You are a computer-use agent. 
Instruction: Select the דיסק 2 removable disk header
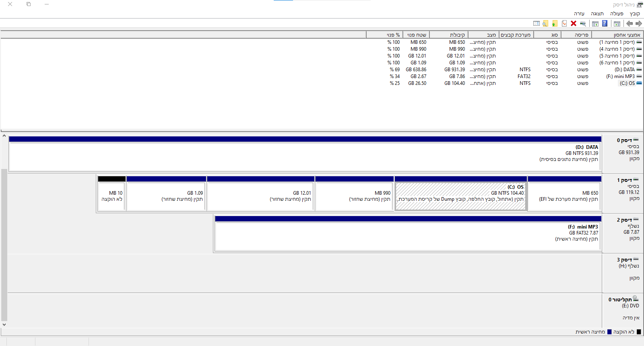point(623,233)
